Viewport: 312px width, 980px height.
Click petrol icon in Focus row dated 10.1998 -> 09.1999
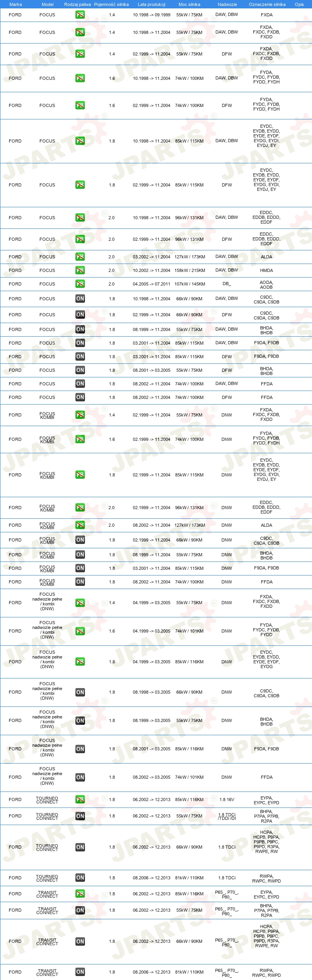[x=80, y=15]
